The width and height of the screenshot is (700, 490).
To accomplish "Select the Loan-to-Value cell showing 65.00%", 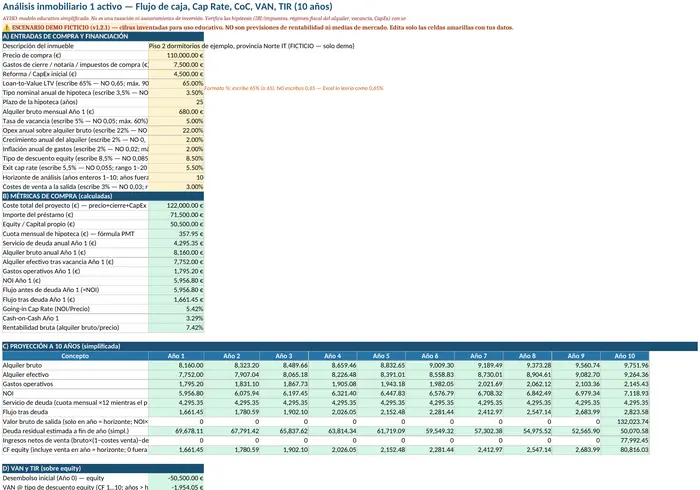I will (x=176, y=83).
